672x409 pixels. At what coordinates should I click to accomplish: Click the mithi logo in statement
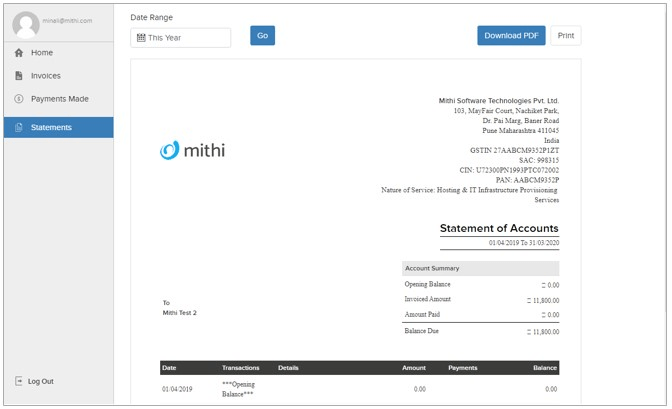click(x=192, y=150)
